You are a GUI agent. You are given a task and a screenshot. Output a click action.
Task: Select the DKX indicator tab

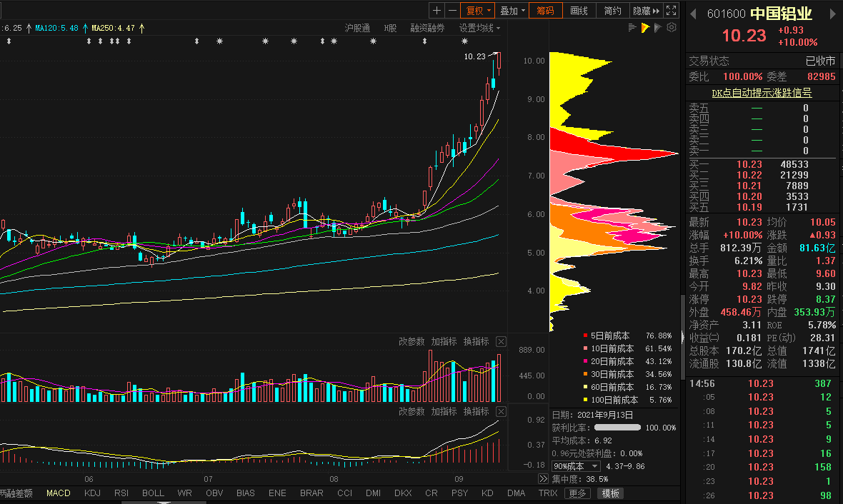[x=403, y=493]
